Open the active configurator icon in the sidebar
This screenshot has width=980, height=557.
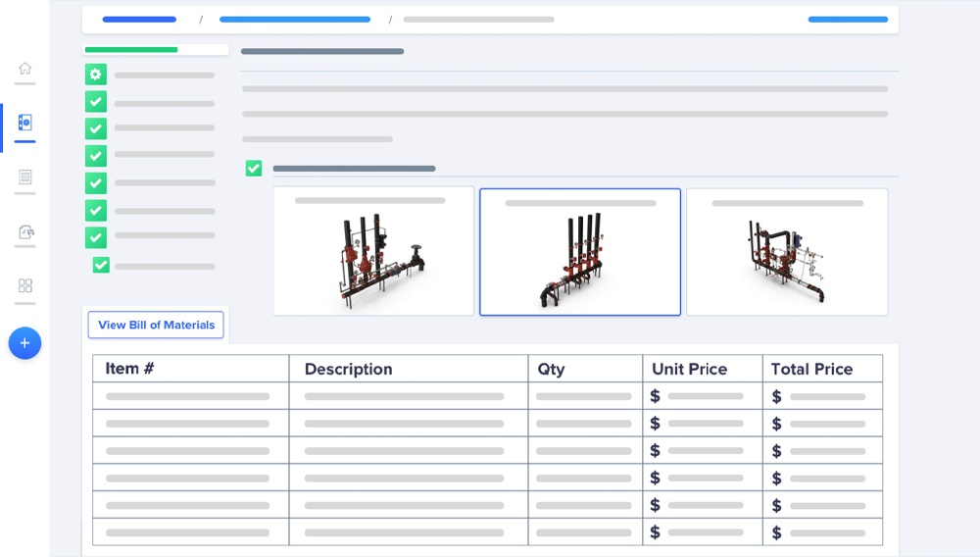point(25,123)
